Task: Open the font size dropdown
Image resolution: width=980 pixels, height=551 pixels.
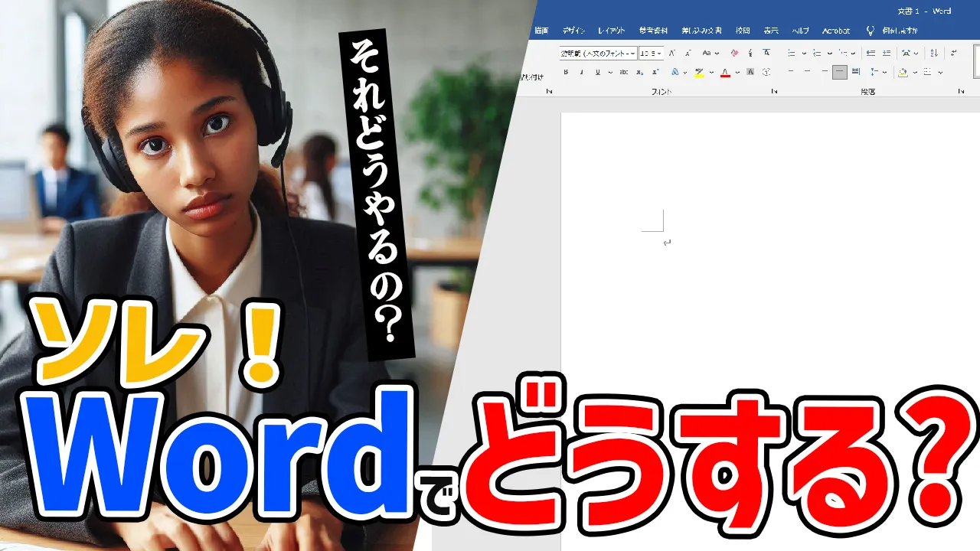Action: 660,54
